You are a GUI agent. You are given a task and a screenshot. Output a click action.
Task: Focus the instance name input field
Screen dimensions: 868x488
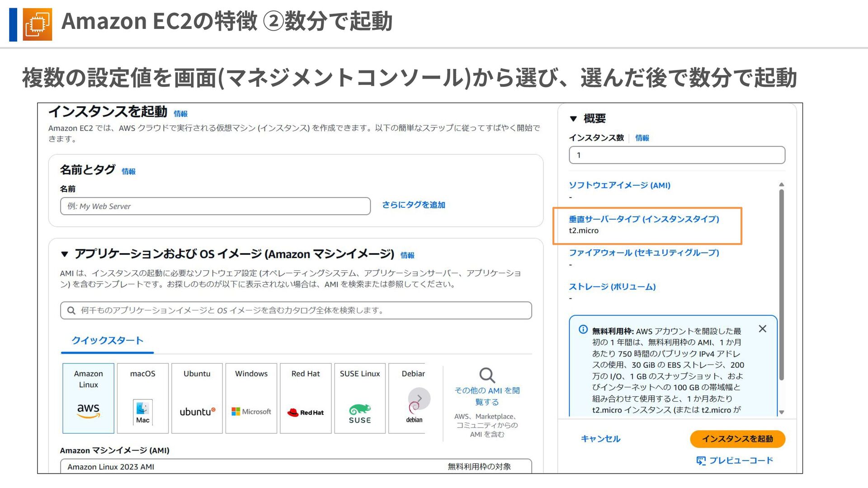coord(215,206)
